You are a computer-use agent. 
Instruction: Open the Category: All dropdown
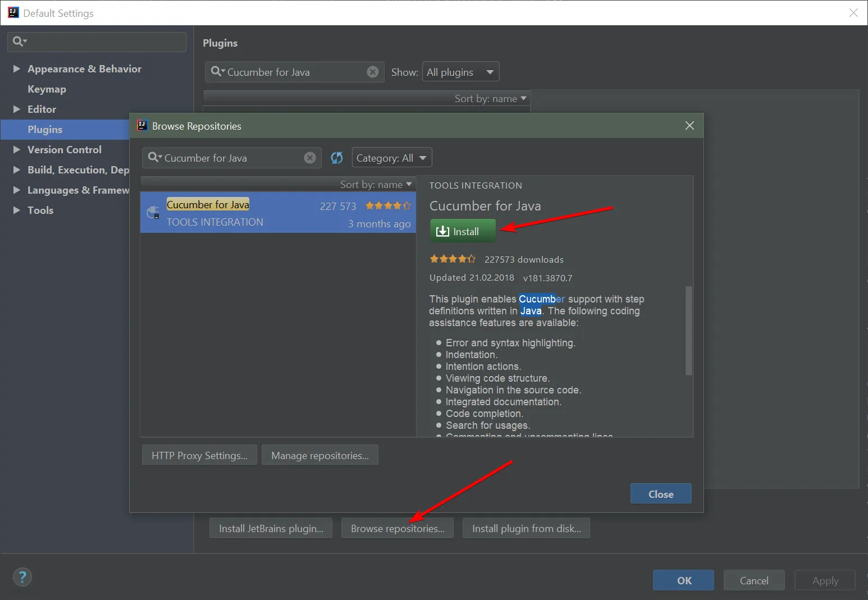392,158
